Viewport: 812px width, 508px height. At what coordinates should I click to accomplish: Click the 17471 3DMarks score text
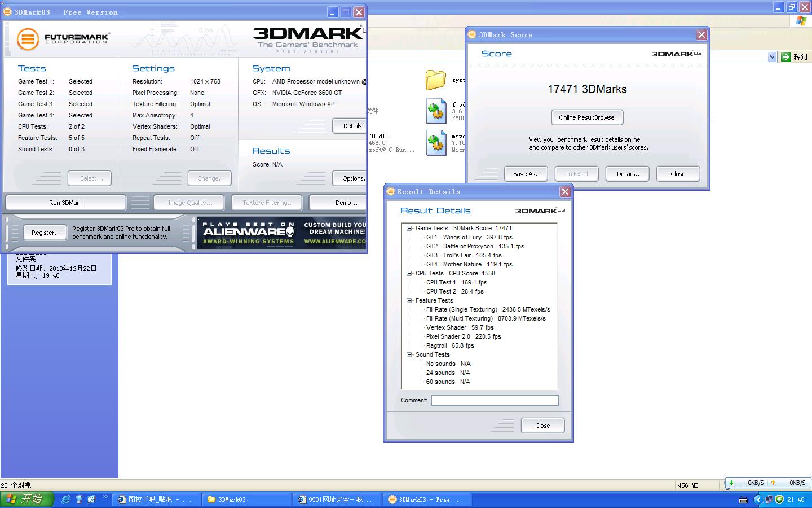click(587, 89)
